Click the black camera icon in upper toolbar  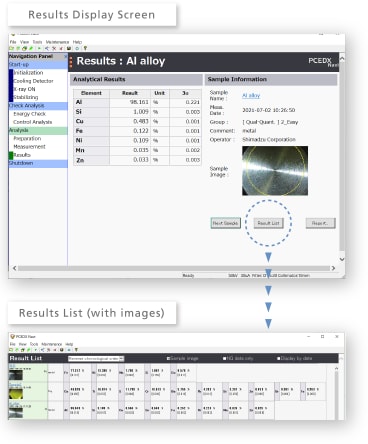click(69, 48)
